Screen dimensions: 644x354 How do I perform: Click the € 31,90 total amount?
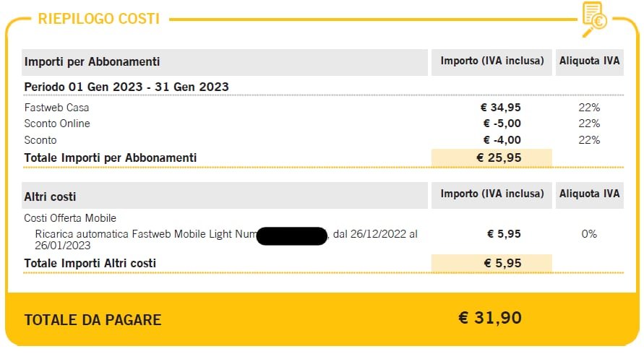(x=490, y=318)
